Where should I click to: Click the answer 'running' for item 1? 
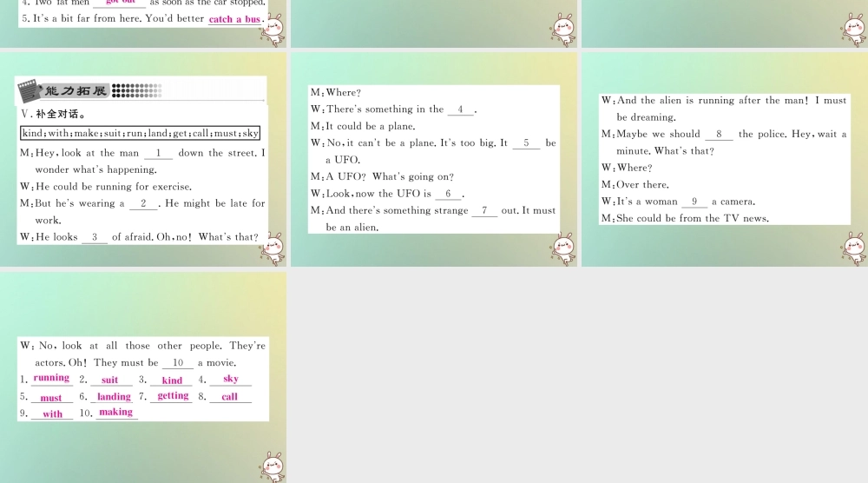[x=51, y=378]
